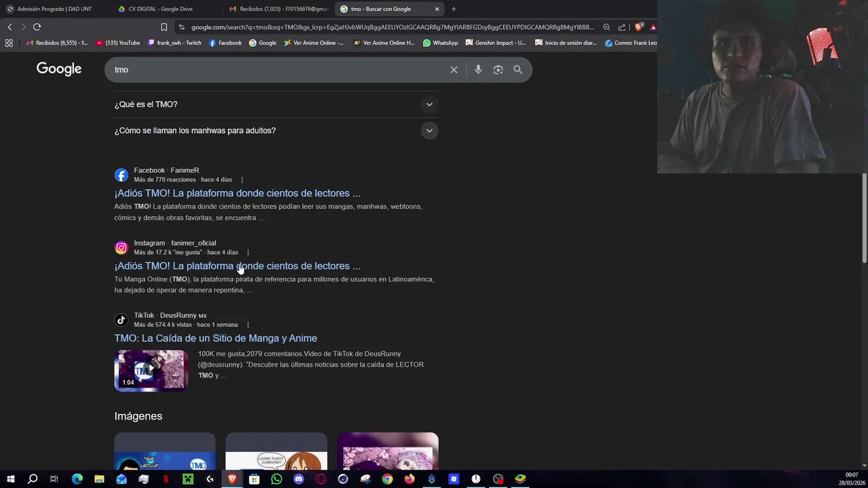The width and height of the screenshot is (868, 488).
Task: Open Inicio de sesión bookmark
Action: pyautogui.click(x=566, y=43)
